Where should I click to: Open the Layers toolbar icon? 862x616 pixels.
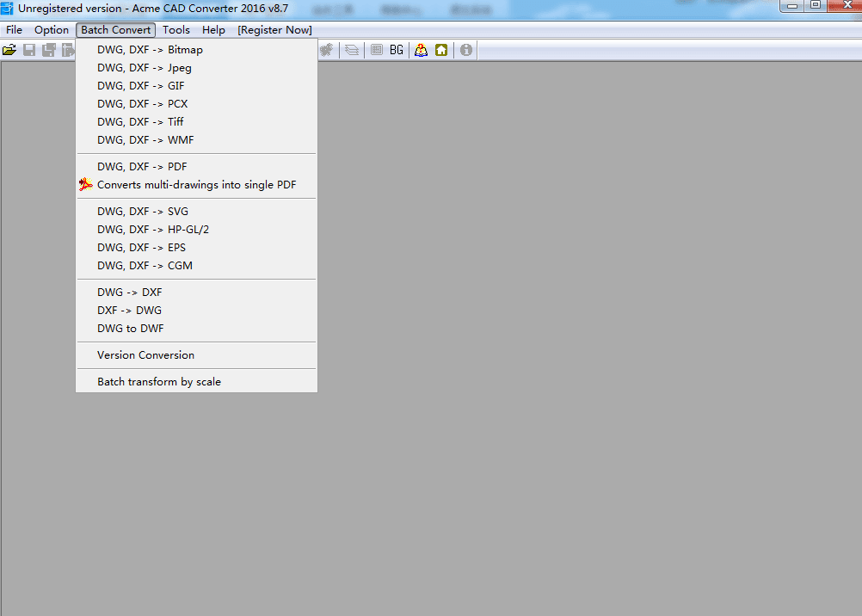[x=351, y=49]
